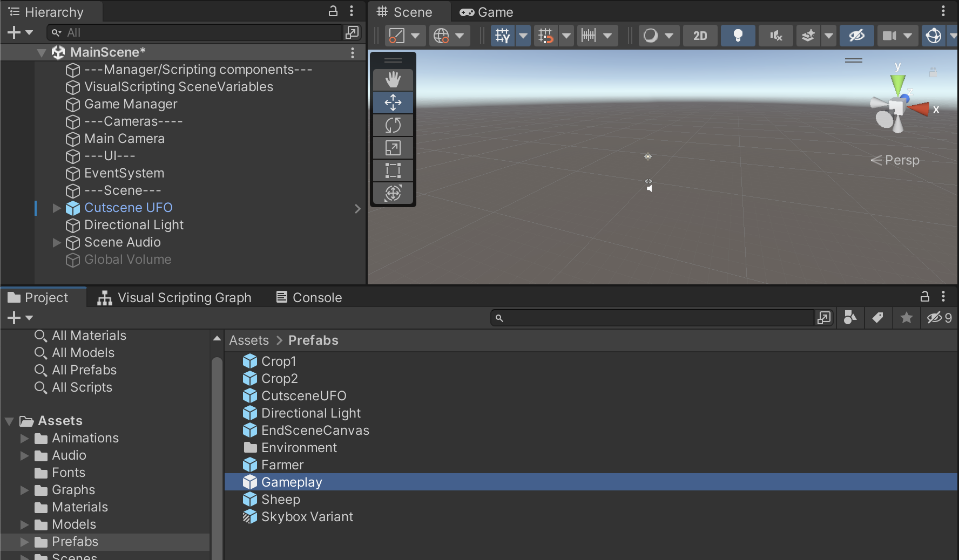Click Assets in the breadcrumb path
Viewport: 959px width, 560px height.
pos(249,340)
